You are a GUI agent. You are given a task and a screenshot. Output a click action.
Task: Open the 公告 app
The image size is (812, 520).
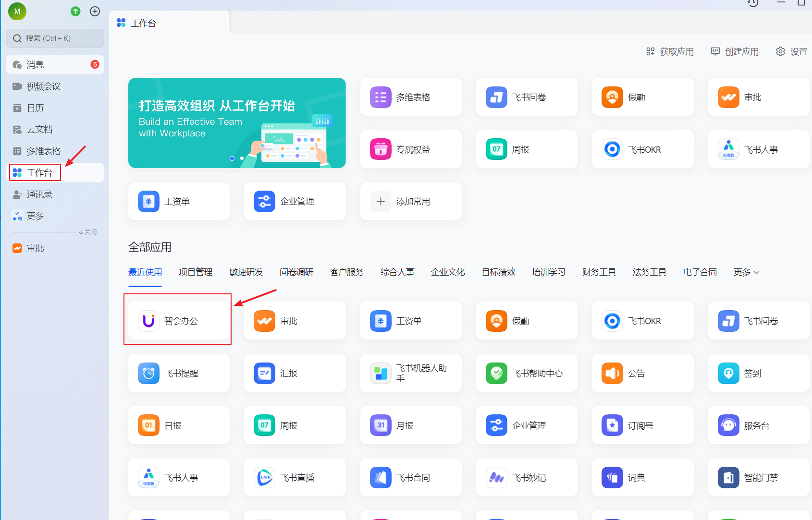642,373
